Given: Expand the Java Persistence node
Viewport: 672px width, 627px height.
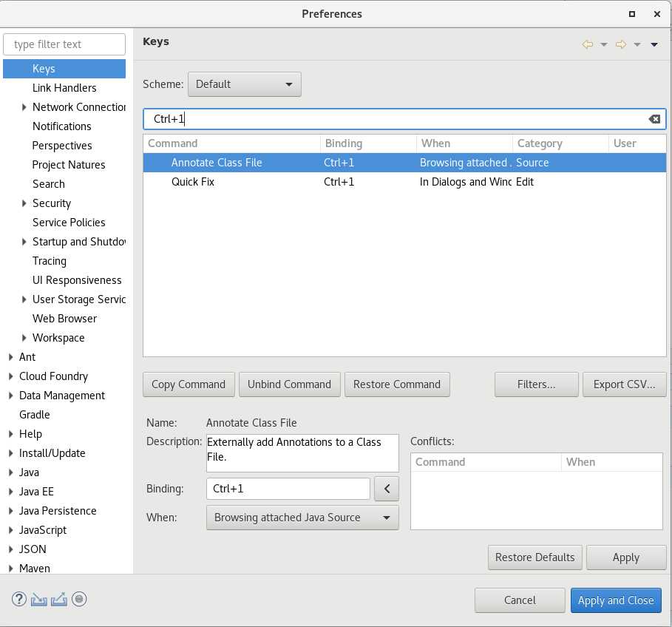Looking at the screenshot, I should (10, 511).
